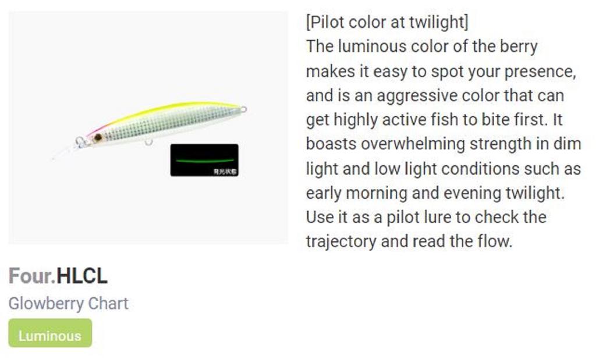Screen dimensions: 596x364
Task: Click the text "makes it easy to spot your presence"
Action: click(441, 72)
